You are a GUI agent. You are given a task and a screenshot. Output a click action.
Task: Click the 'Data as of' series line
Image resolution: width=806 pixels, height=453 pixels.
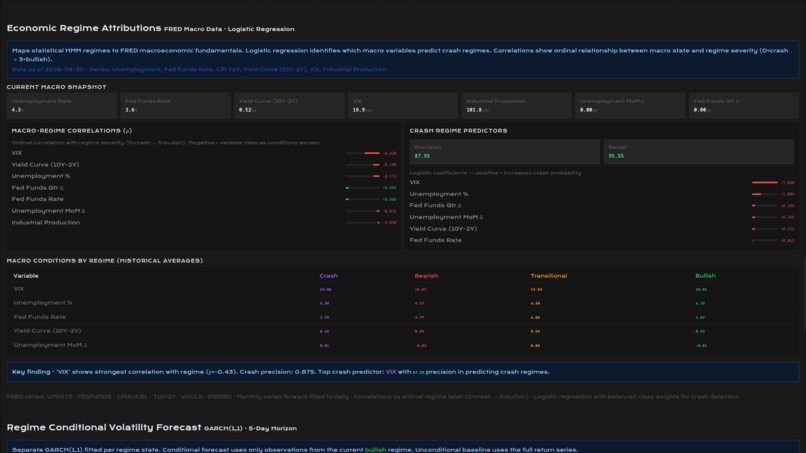tap(199, 69)
